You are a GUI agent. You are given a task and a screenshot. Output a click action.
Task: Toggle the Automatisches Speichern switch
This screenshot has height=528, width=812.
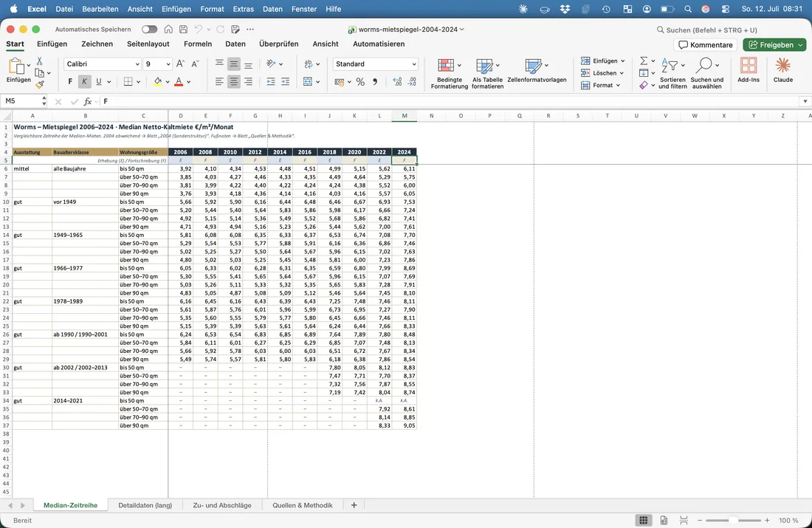coord(149,30)
